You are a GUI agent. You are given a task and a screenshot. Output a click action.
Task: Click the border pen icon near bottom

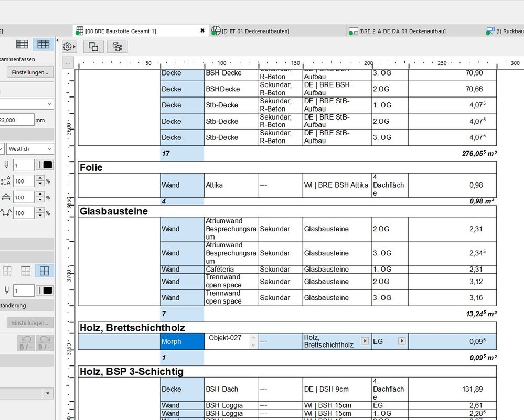(x=6, y=290)
